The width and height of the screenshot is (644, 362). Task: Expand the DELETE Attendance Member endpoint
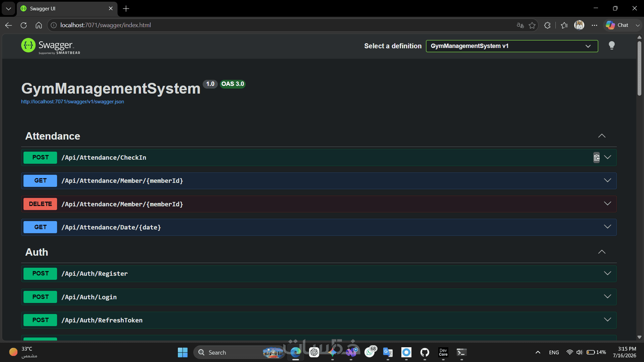[319, 204]
